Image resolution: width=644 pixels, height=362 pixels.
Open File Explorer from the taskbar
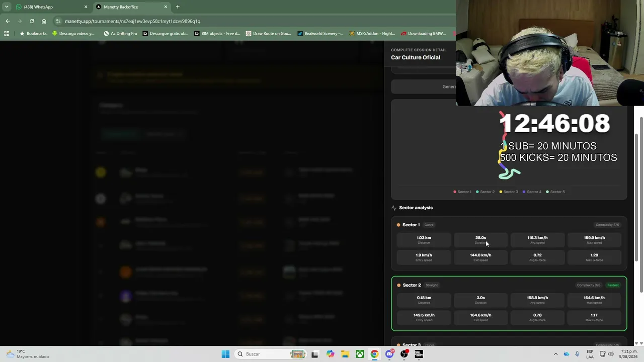click(345, 354)
